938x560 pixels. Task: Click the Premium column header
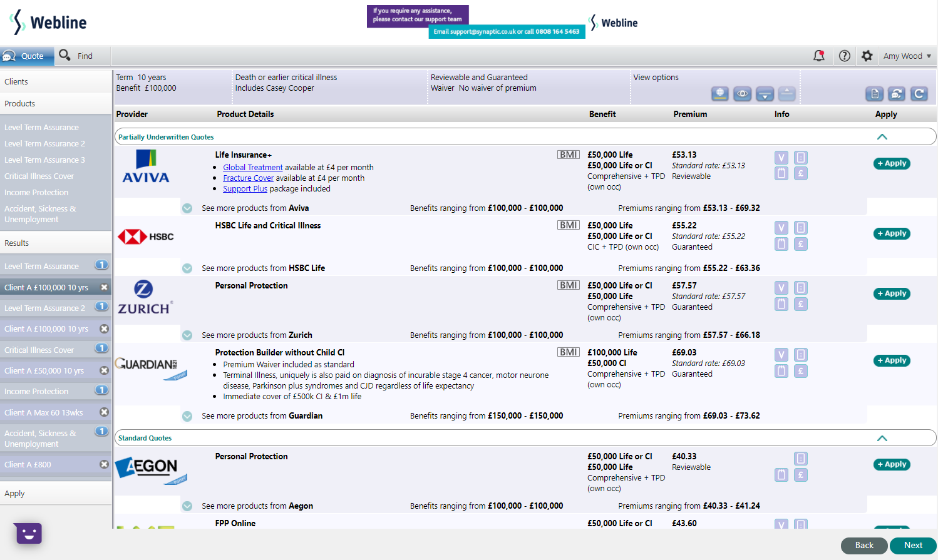(x=690, y=114)
